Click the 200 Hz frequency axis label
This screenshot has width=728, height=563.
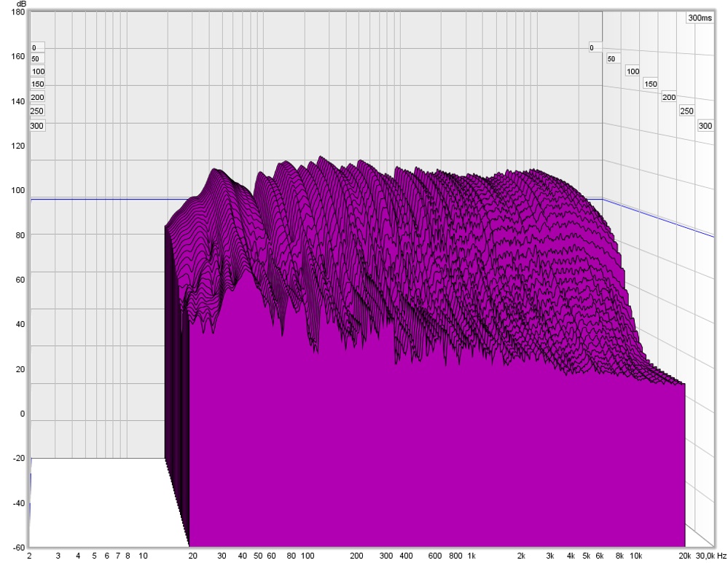coord(356,556)
